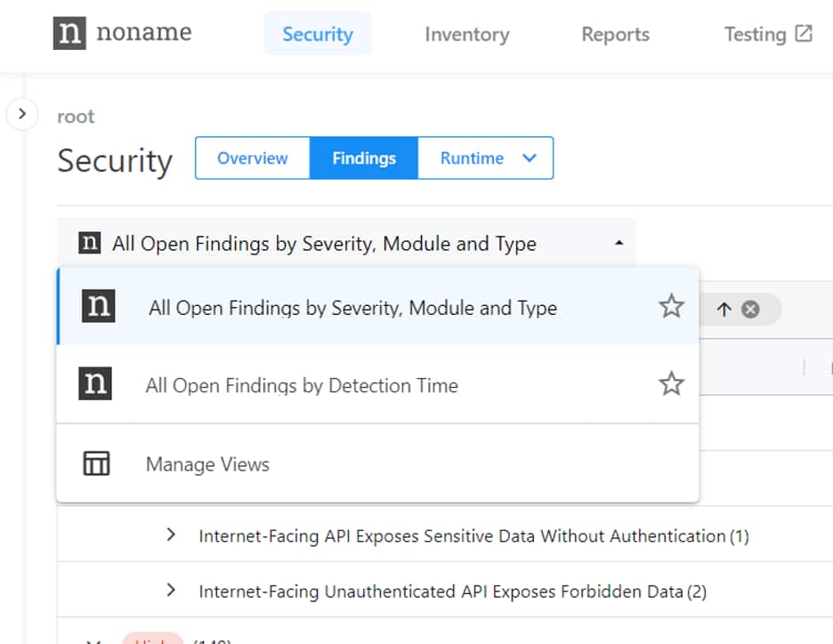833x644 pixels.
Task: Choose All Open Findings by Detection Time
Action: pyautogui.click(x=302, y=385)
